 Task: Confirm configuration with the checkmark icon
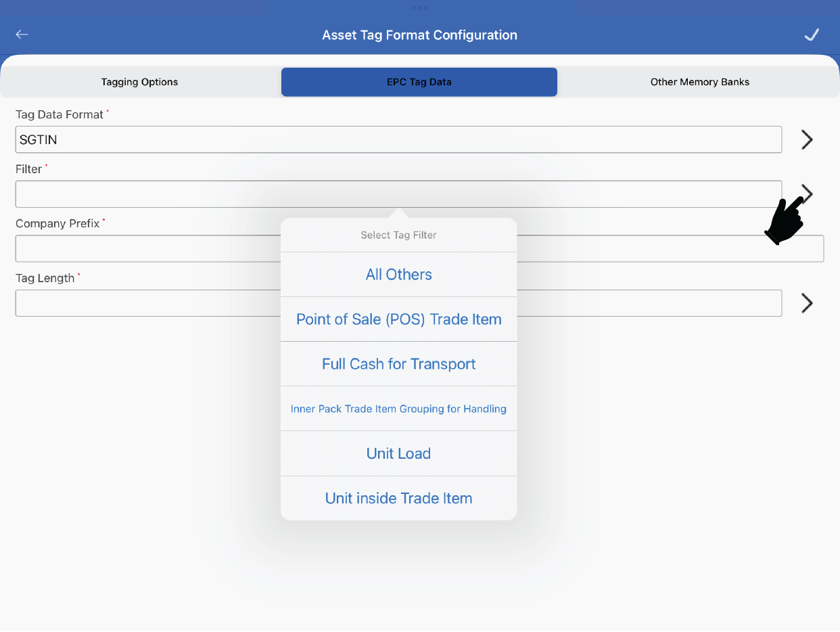click(812, 35)
